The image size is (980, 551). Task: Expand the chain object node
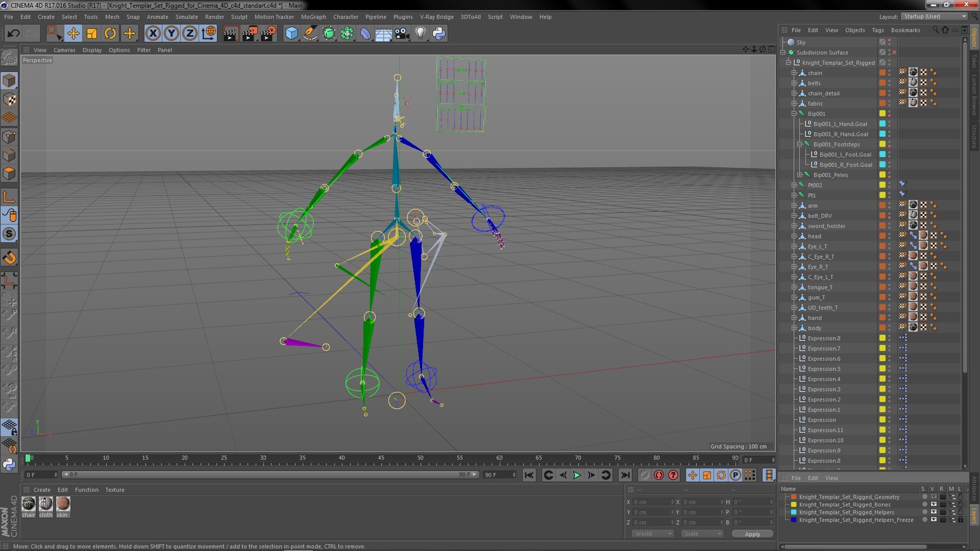point(794,73)
